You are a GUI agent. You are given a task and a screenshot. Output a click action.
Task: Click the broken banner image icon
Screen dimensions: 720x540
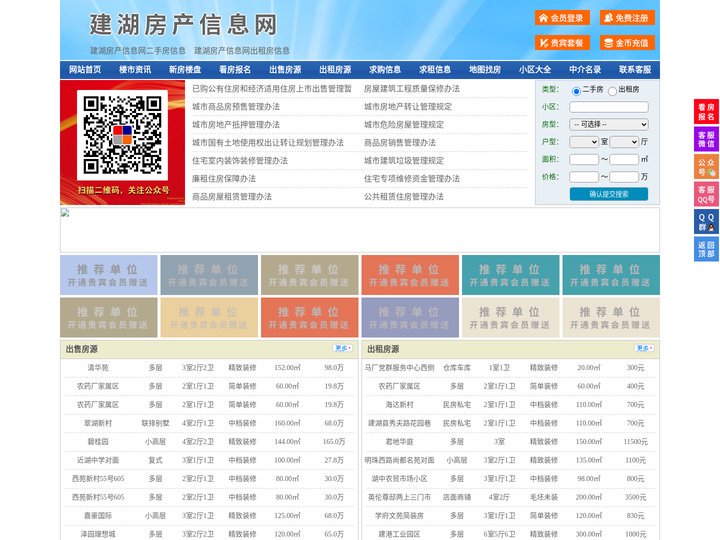point(65,213)
